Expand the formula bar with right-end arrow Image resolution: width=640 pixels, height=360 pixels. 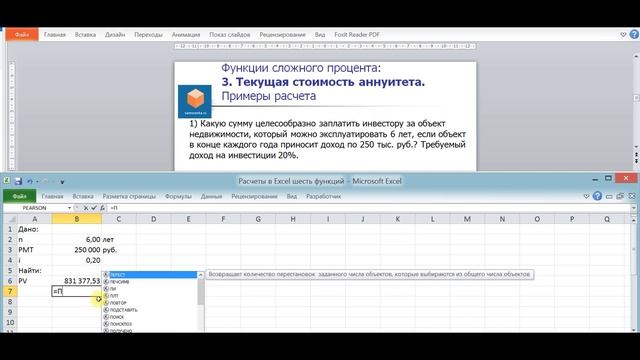pos(633,208)
